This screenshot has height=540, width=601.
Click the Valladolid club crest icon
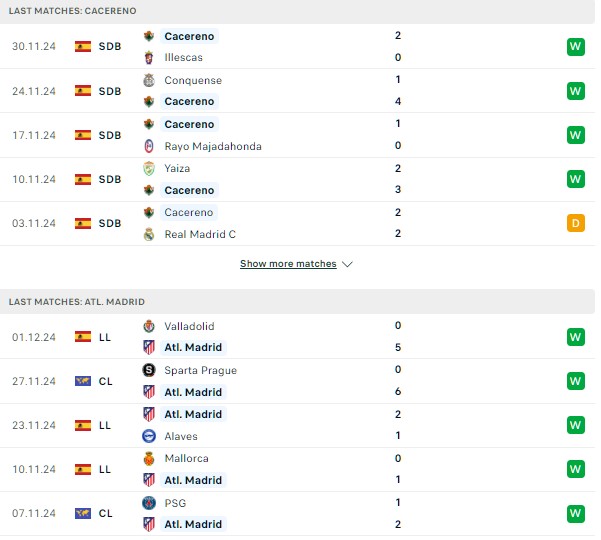pyautogui.click(x=149, y=326)
